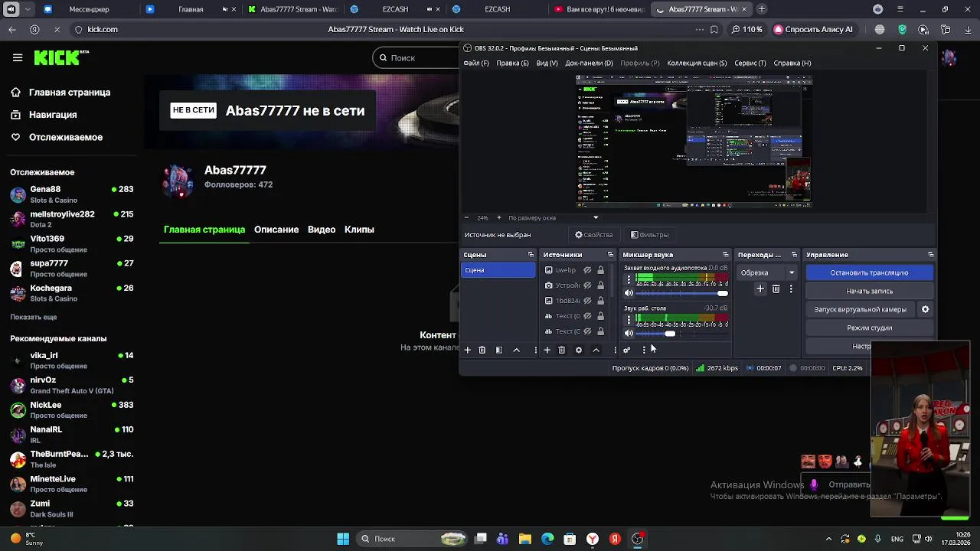This screenshot has width=980, height=551.
Task: Open browser tab list dropdown arrow
Action: [28, 9]
